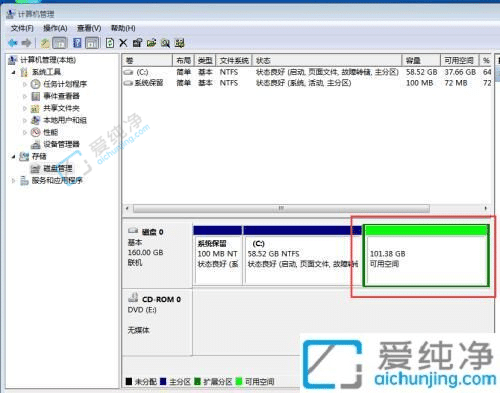
Task: Click the Forward arrow toolbar icon
Action: tap(26, 43)
